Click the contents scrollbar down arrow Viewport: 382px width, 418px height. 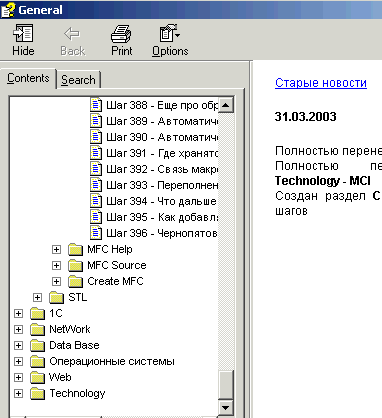(226, 407)
